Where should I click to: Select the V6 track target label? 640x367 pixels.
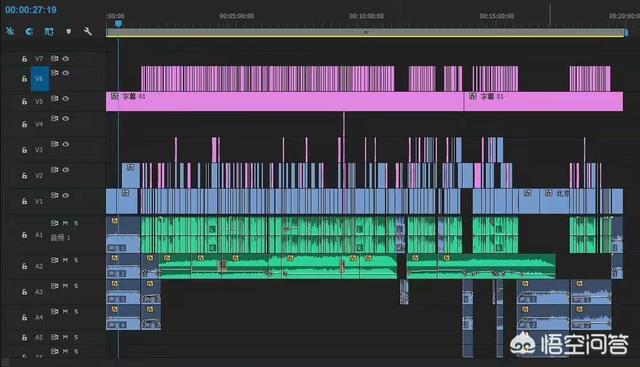pyautogui.click(x=40, y=79)
